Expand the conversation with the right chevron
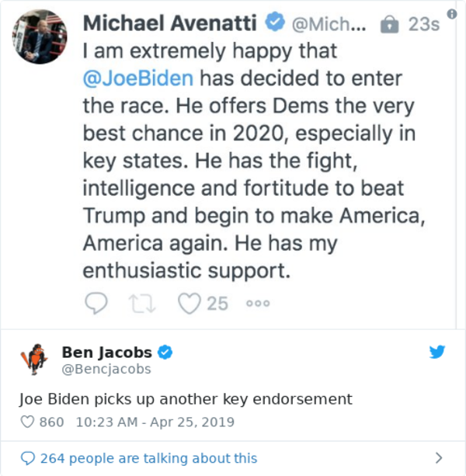This screenshot has width=466, height=476. click(x=439, y=458)
